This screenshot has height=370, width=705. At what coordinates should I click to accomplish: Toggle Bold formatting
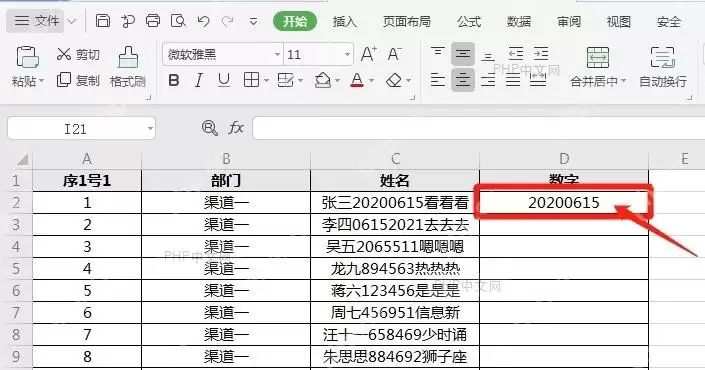coord(174,80)
